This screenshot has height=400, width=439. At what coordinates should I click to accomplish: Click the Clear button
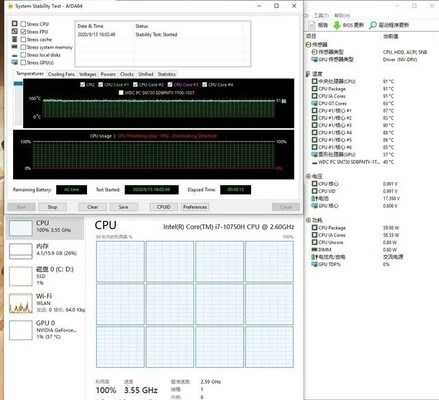[x=93, y=207]
